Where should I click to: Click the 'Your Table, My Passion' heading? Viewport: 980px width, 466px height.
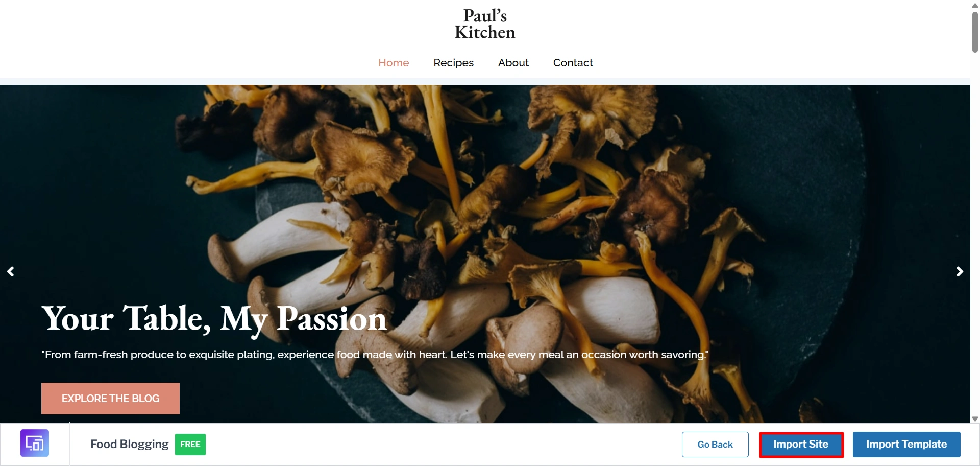pos(214,319)
